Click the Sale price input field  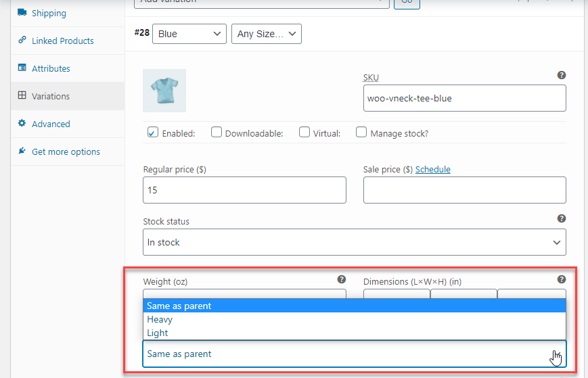[465, 190]
